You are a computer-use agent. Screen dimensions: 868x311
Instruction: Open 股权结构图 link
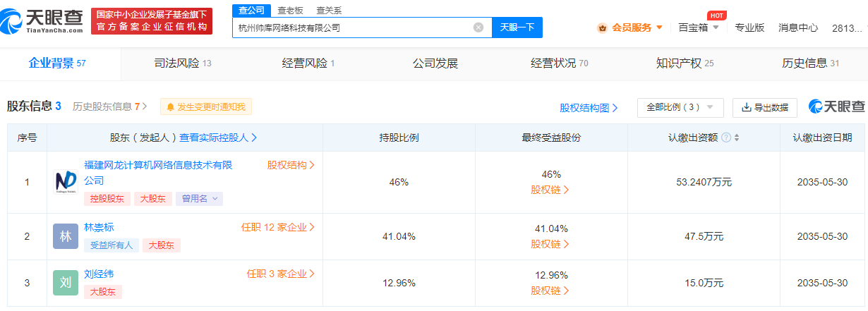point(589,108)
